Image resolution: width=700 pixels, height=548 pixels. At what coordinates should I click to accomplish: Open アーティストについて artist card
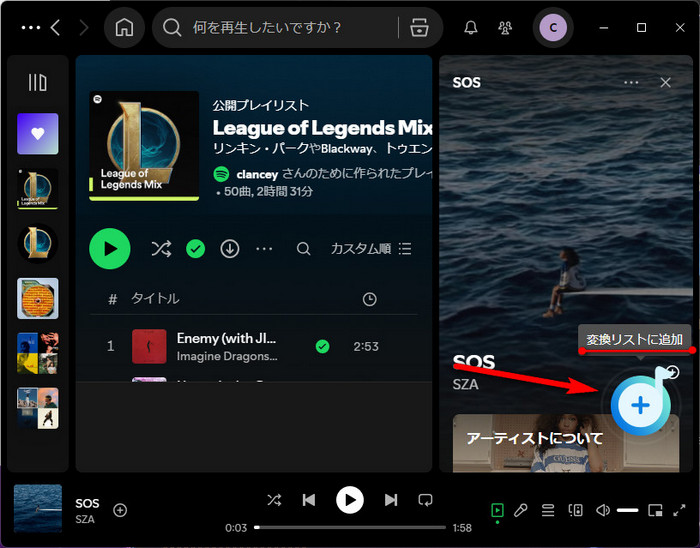coord(566,443)
